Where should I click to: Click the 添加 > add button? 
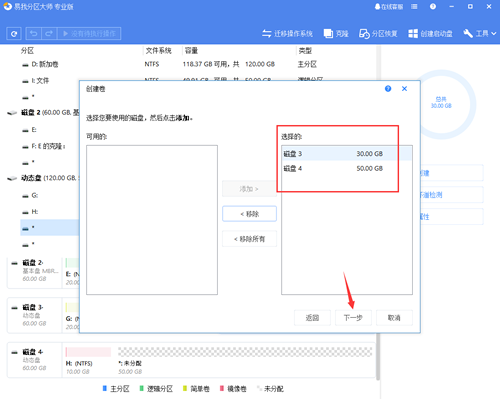coord(249,189)
